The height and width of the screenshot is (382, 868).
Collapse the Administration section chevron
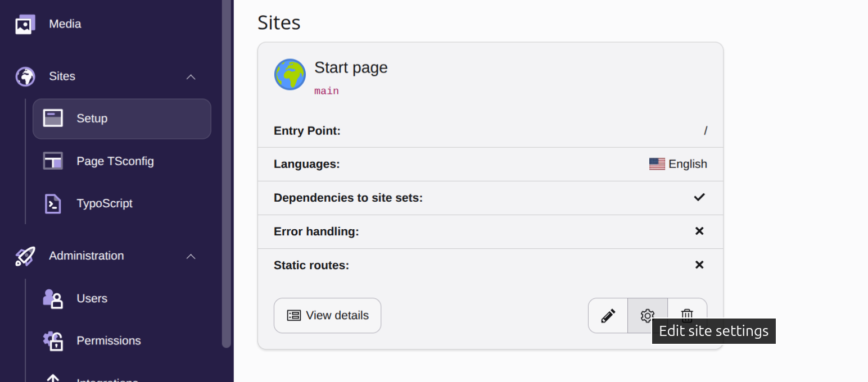[191, 256]
